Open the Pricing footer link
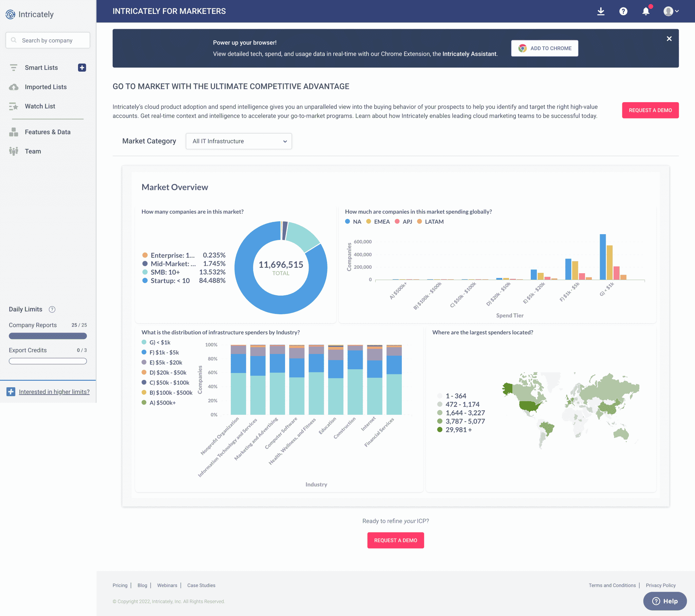Image resolution: width=695 pixels, height=616 pixels. pyautogui.click(x=120, y=585)
